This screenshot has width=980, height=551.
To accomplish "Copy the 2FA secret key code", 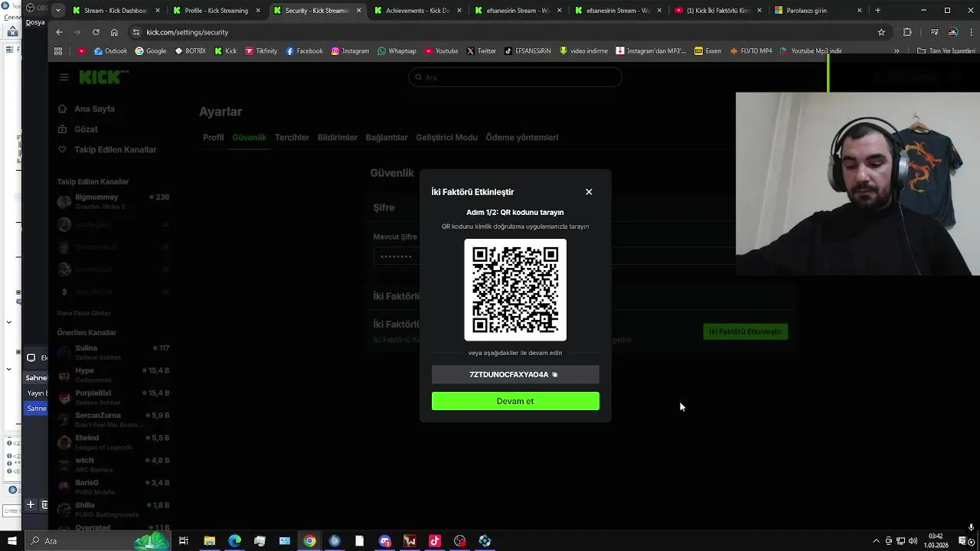I will click(555, 375).
